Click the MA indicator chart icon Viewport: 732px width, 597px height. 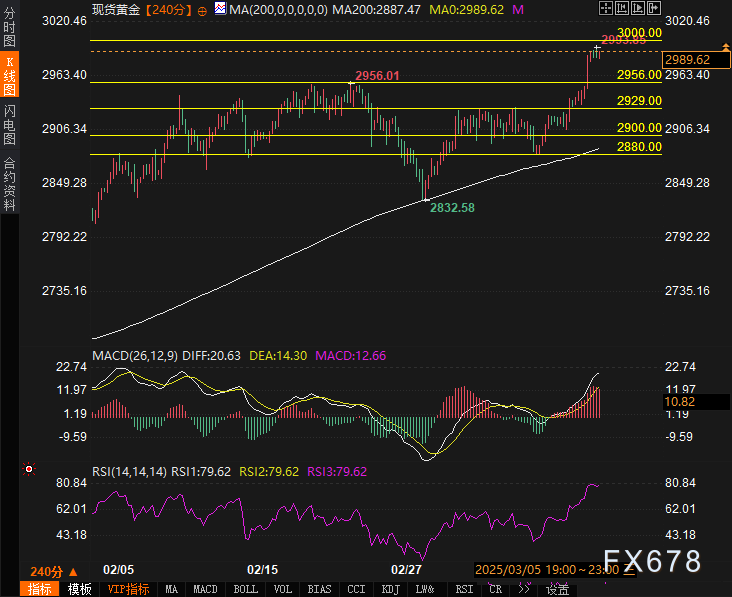click(x=219, y=10)
